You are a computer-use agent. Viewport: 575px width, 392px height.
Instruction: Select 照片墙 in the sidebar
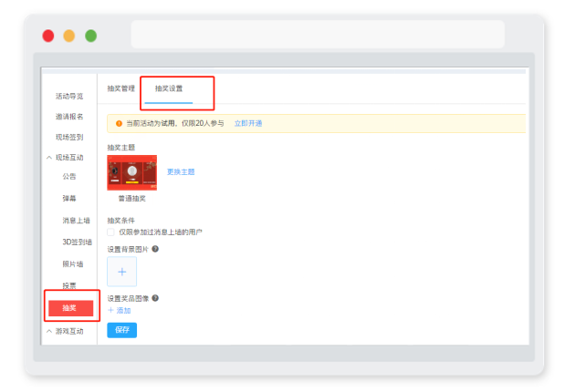click(x=73, y=263)
